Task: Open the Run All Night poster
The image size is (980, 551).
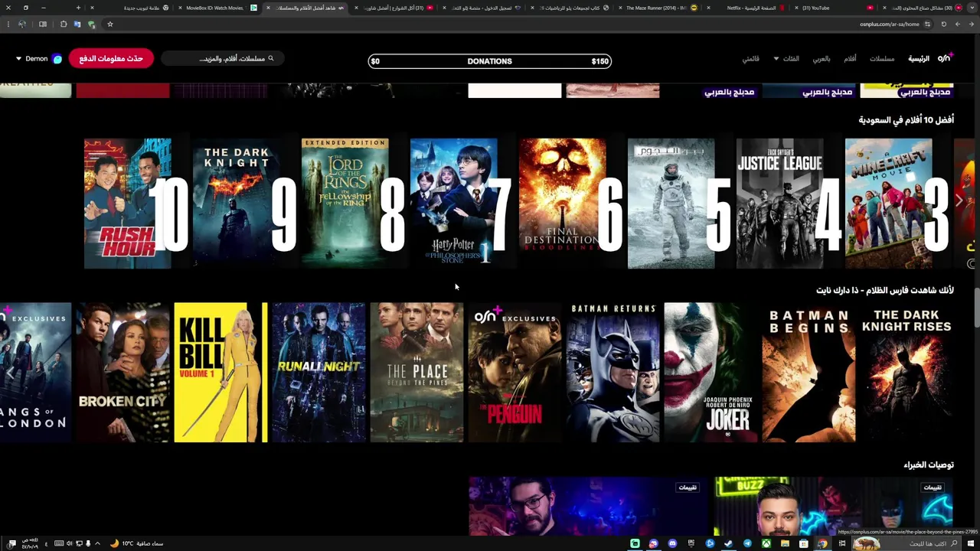Action: 318,373
